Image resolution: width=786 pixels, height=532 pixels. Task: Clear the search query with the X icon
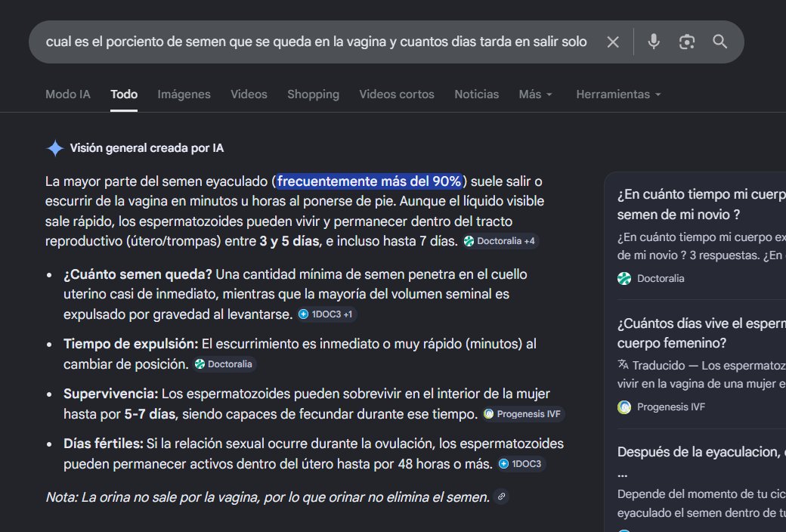[x=613, y=42]
